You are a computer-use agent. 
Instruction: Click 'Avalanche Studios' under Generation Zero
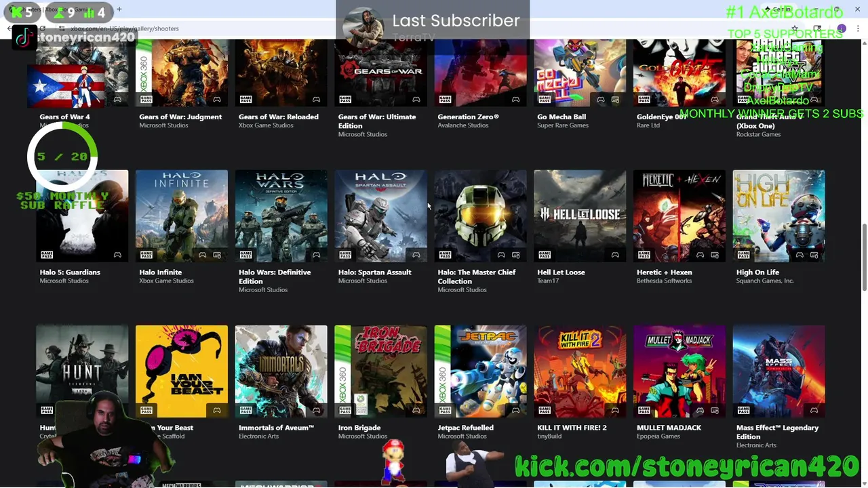point(463,125)
